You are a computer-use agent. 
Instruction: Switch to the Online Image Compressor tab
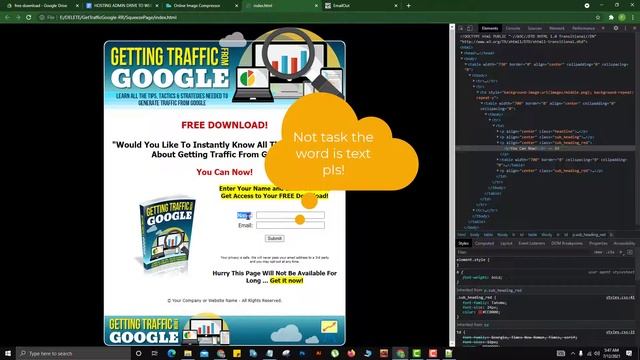[201, 6]
